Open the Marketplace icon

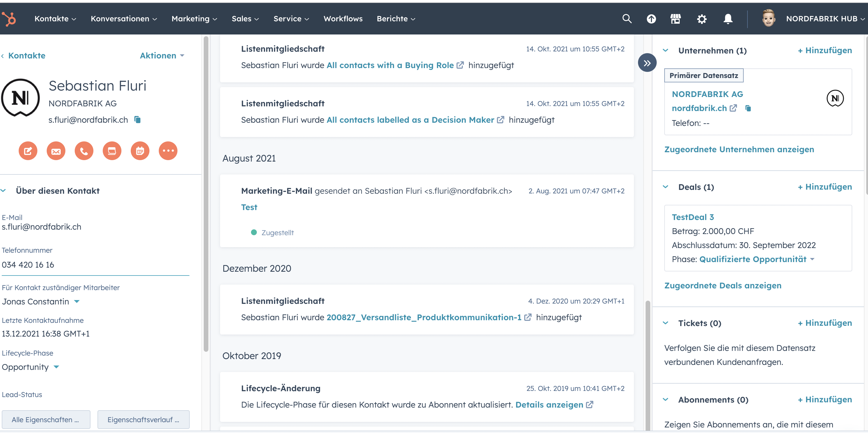click(x=676, y=19)
